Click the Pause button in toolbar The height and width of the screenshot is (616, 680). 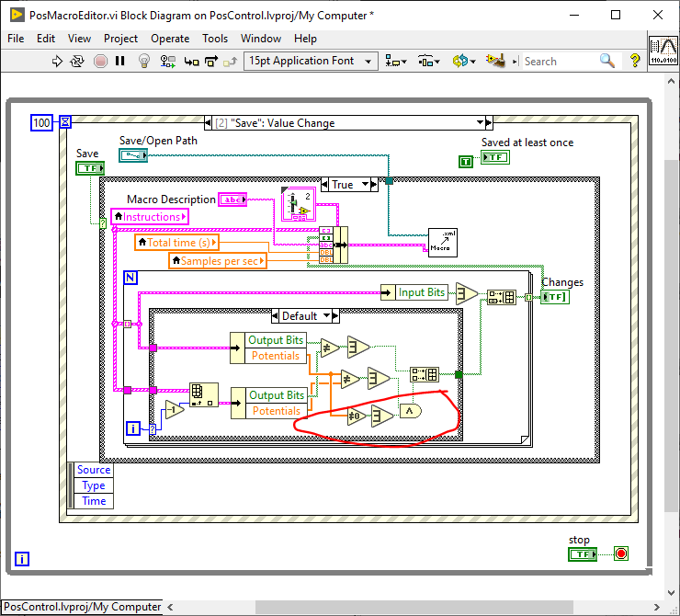[120, 61]
